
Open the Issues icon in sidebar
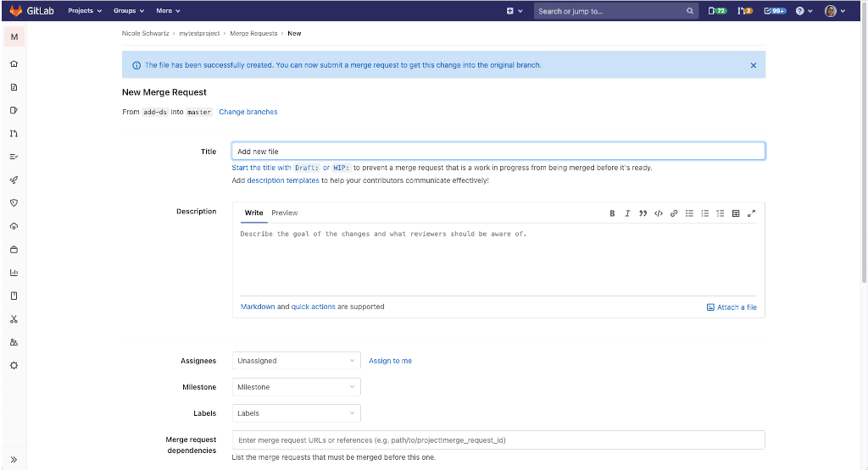pos(14,110)
